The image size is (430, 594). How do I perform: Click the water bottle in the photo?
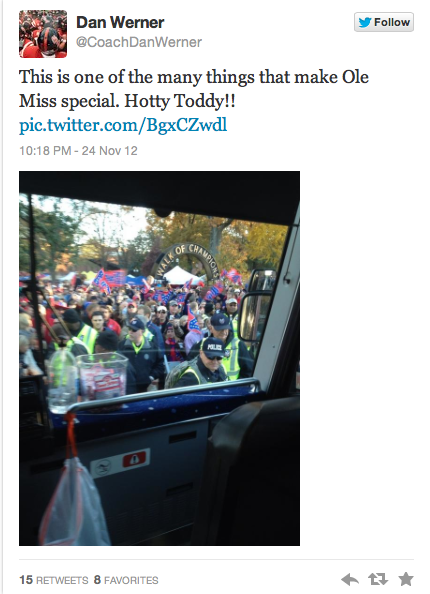61,381
